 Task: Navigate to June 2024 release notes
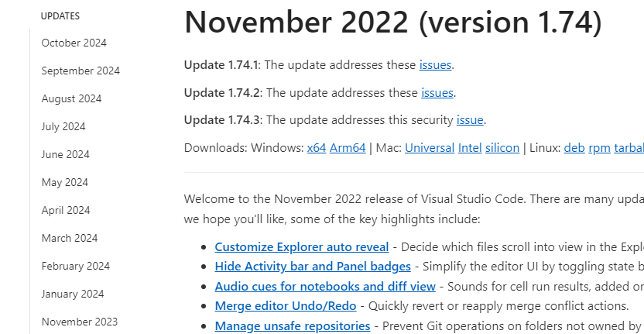(66, 154)
